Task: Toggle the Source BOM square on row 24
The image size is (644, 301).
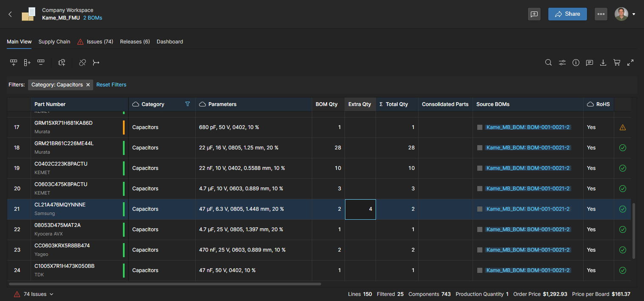Action: 480,270
